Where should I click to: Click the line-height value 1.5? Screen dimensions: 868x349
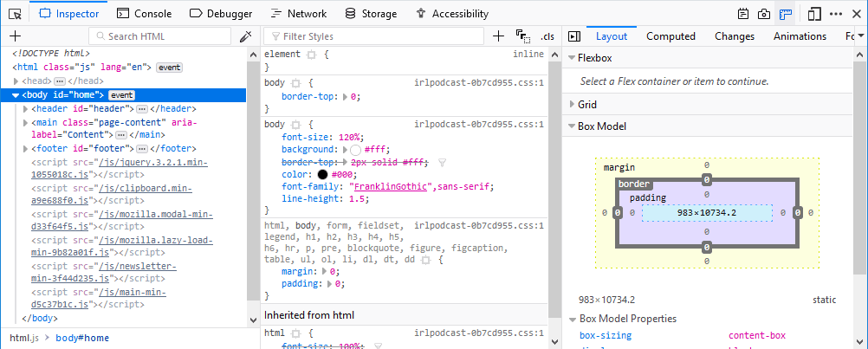click(359, 199)
